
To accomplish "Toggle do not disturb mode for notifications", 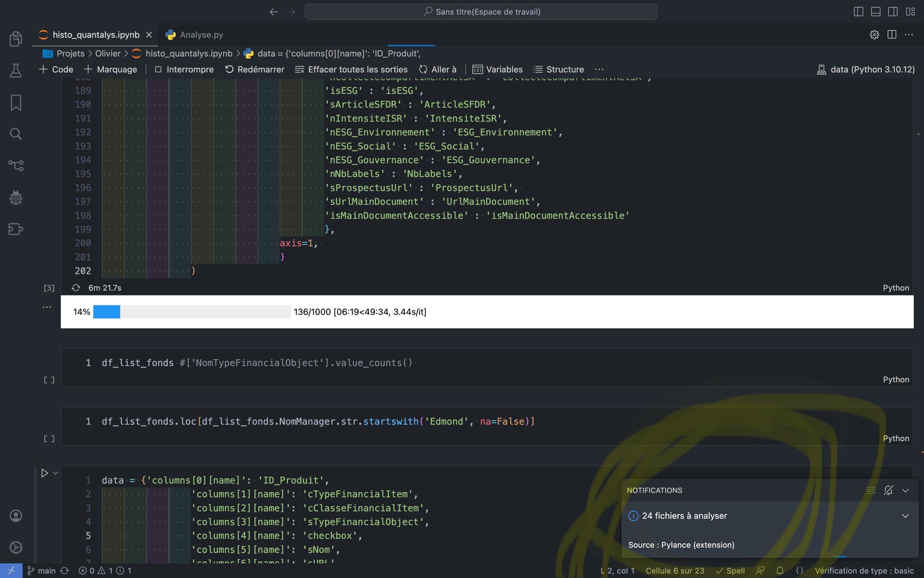I will [x=888, y=490].
